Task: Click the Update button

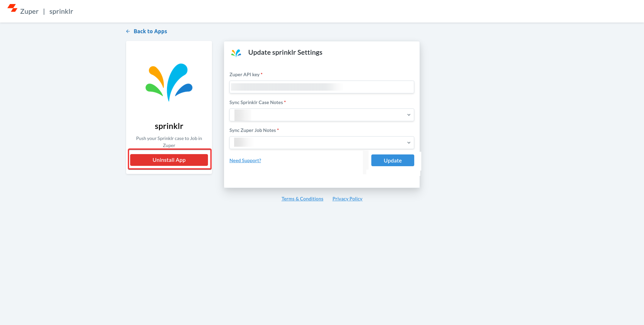Action: (392, 160)
